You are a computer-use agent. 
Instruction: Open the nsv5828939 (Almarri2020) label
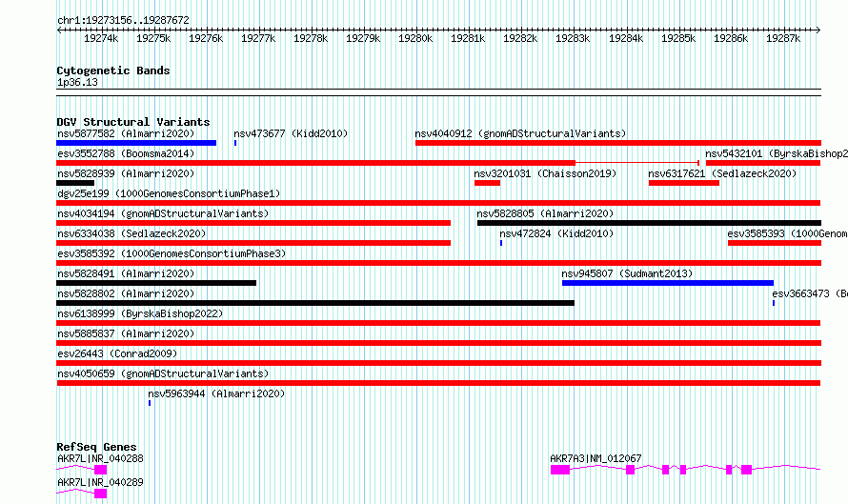pyautogui.click(x=126, y=173)
